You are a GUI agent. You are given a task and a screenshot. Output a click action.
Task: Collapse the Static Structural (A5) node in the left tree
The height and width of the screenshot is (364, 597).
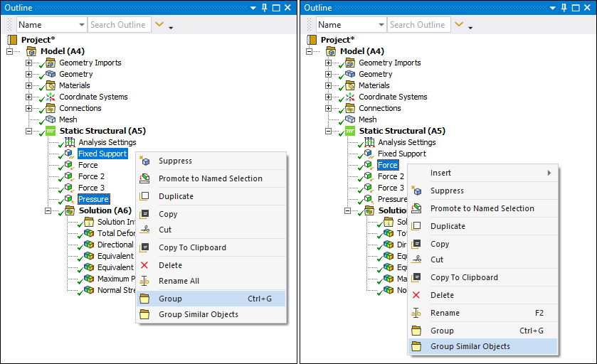[x=29, y=131]
